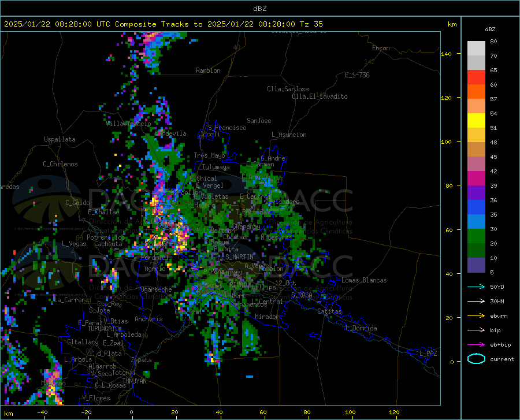Select the slate purple swatch above 5

[x=476, y=265]
